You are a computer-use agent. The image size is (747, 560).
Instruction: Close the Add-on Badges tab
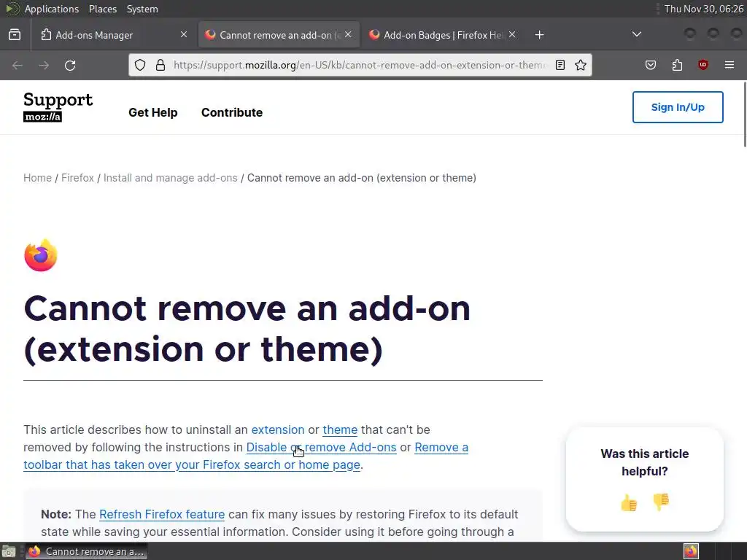(x=512, y=34)
